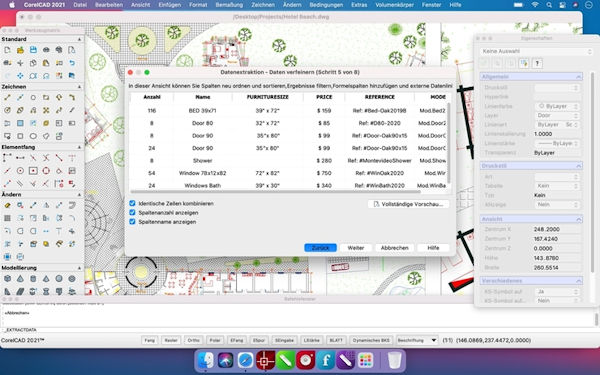Image resolution: width=600 pixels, height=375 pixels.
Task: Click the Open folder icon in Standard toolbar
Action: 20,50
